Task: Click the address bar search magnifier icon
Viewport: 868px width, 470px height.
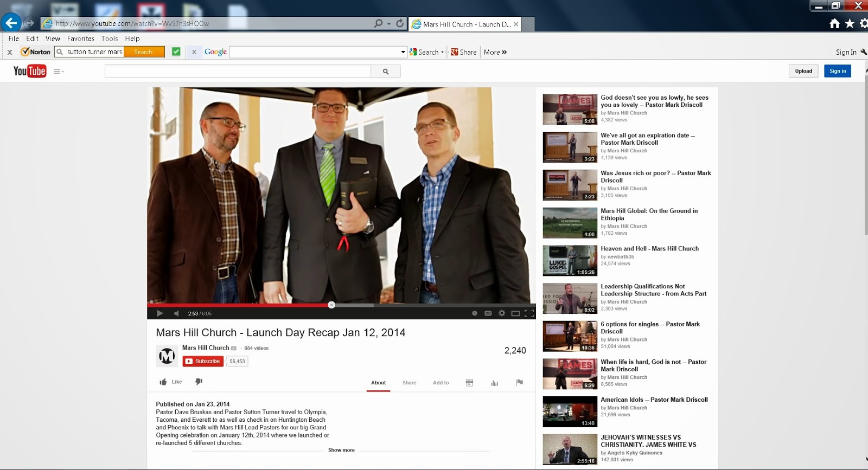Action: [x=378, y=23]
